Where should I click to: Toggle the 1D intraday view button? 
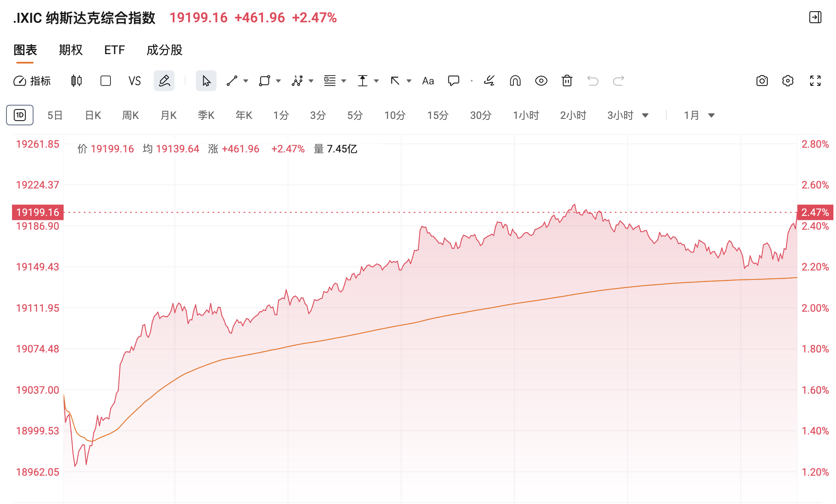(20, 115)
